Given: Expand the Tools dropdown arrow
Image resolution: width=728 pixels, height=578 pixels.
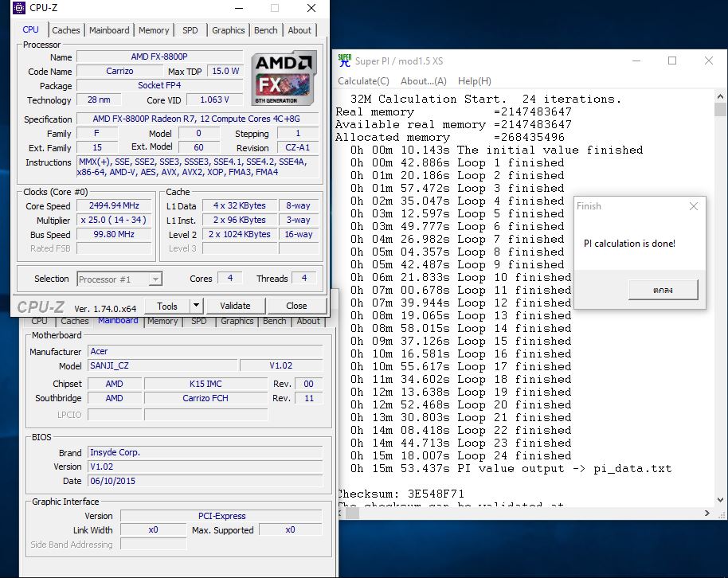Looking at the screenshot, I should point(197,306).
